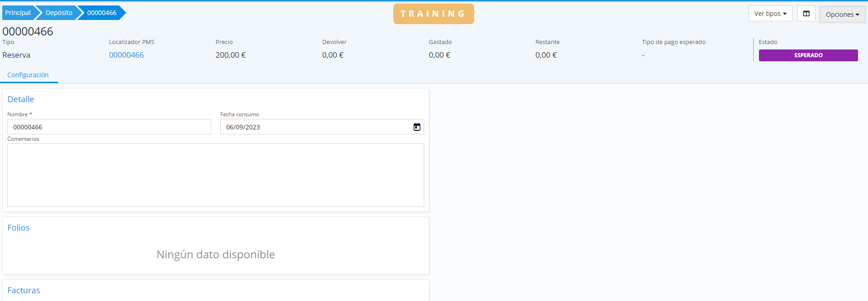Select the 00000466 breadcrumb item
The image size is (868, 301).
(x=101, y=13)
